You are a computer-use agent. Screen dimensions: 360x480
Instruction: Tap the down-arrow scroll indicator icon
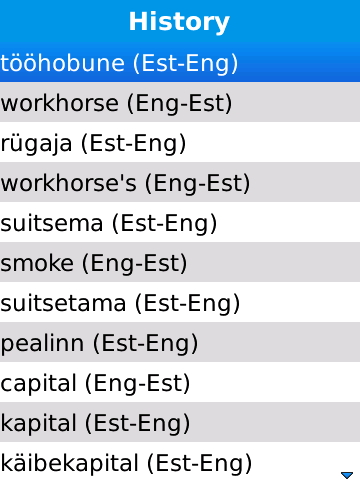[x=347, y=474]
